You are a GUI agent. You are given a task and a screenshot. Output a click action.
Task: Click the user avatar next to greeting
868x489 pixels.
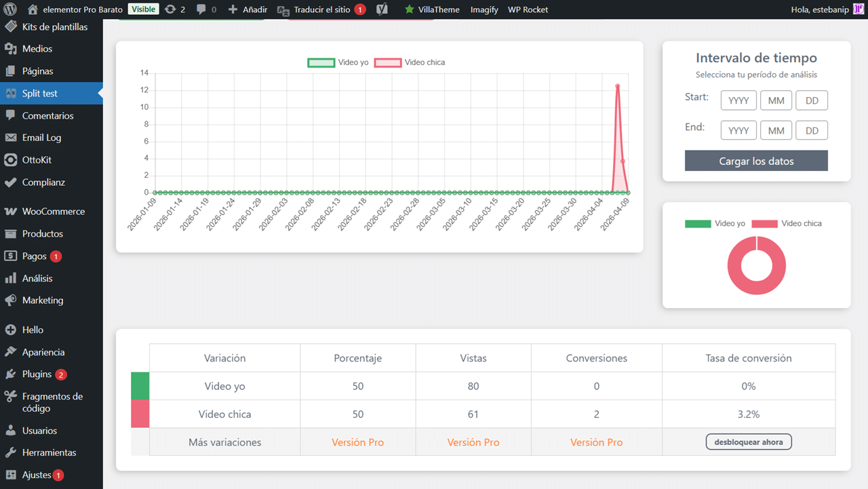858,9
